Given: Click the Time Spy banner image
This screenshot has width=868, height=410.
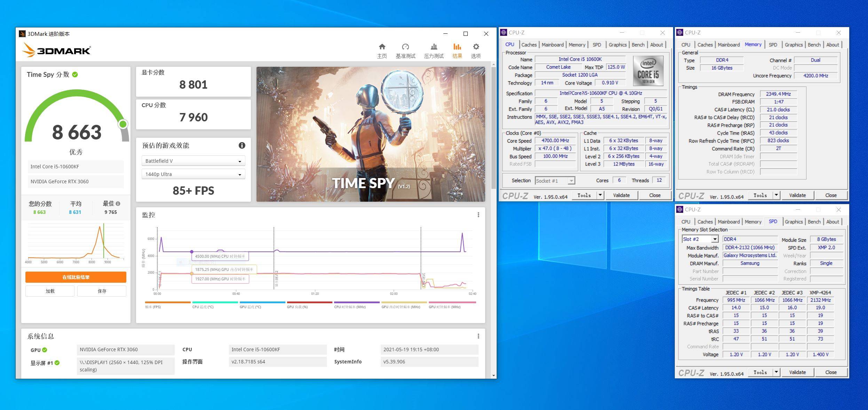Looking at the screenshot, I should [x=371, y=134].
